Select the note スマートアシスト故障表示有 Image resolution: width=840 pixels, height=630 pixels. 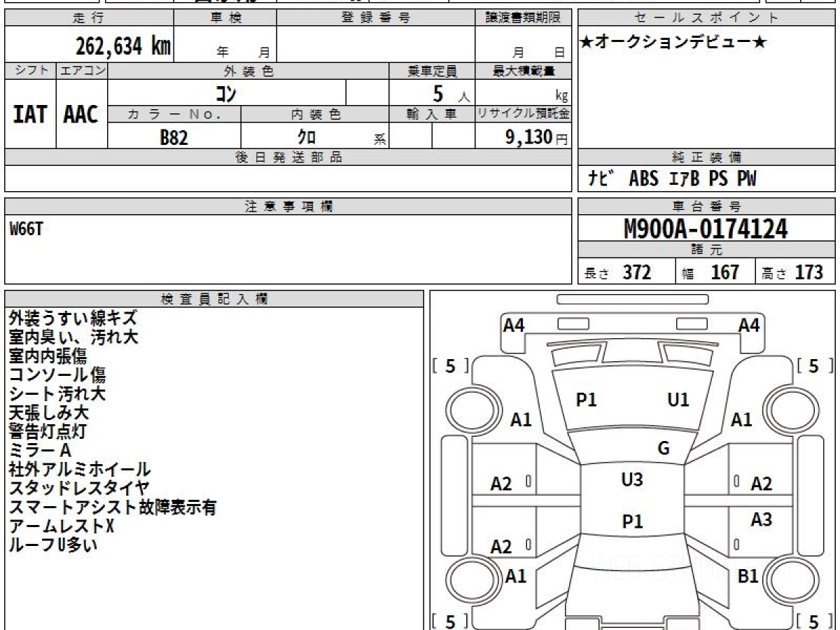pos(113,507)
